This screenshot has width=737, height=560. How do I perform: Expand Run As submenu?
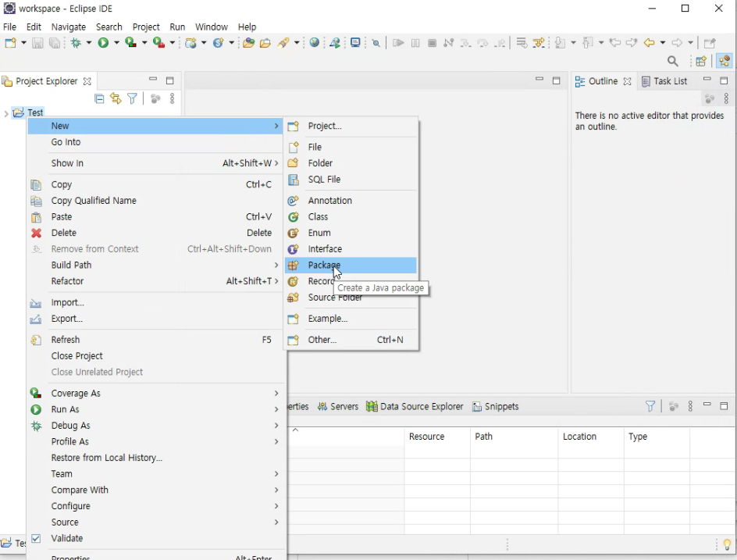pyautogui.click(x=156, y=409)
